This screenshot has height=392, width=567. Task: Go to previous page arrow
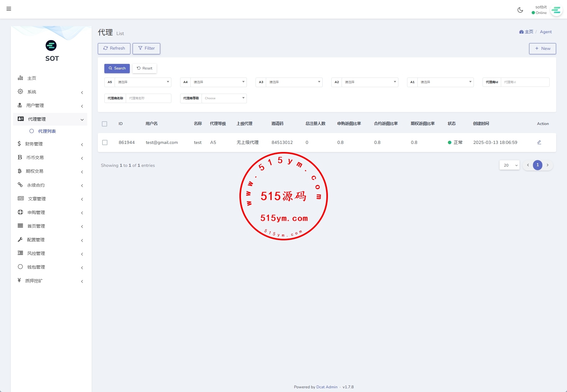point(528,165)
